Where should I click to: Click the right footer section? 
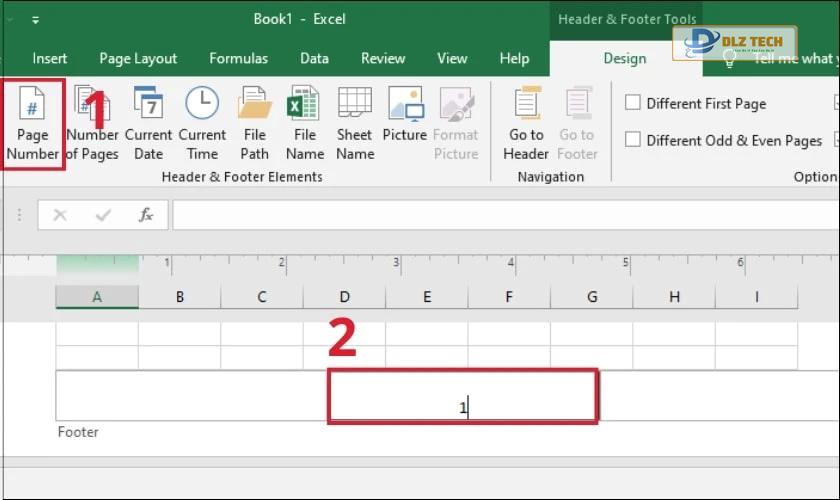pos(719,396)
